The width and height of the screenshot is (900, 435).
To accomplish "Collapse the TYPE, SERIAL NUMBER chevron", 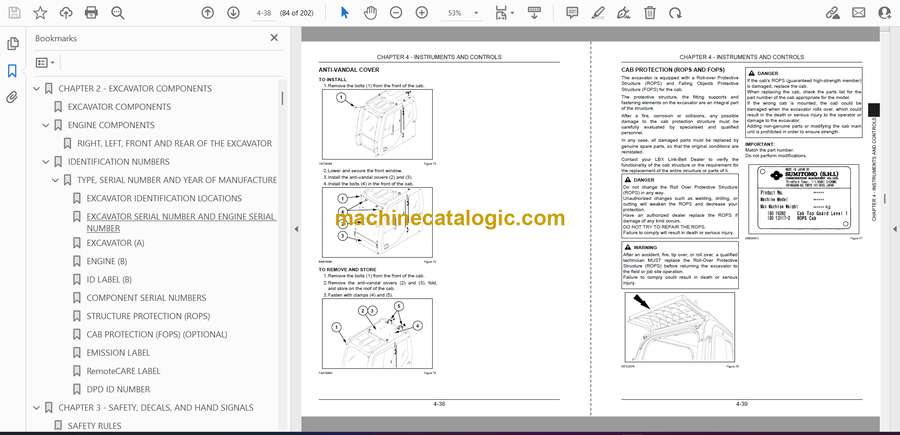I will click(55, 180).
